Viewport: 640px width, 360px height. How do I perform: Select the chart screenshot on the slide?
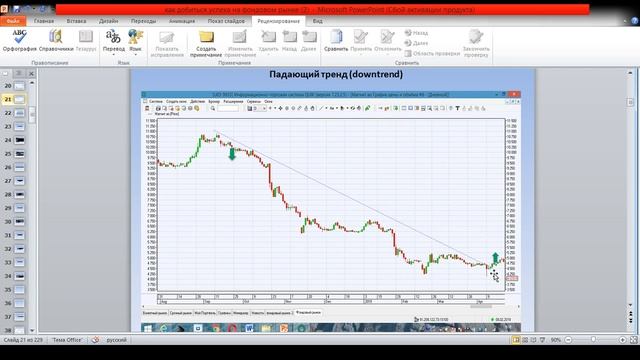(331, 211)
